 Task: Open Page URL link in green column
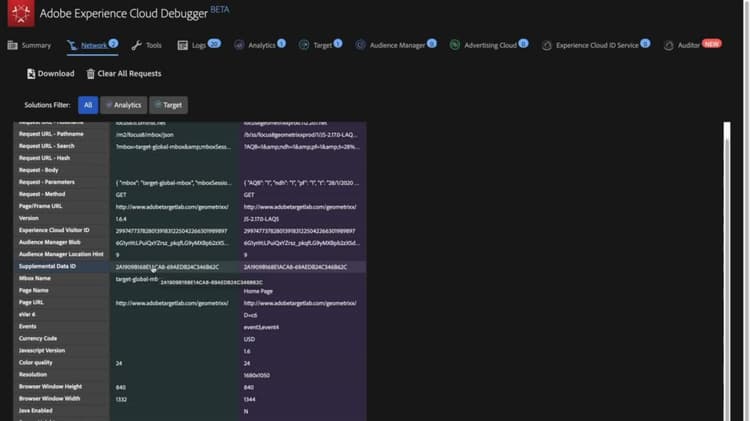pyautogui.click(x=172, y=303)
